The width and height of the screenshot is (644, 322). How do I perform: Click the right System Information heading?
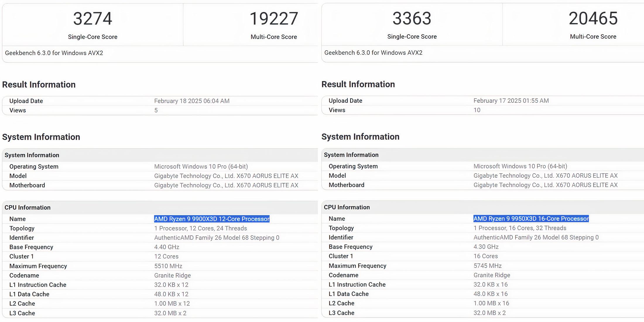pyautogui.click(x=360, y=137)
